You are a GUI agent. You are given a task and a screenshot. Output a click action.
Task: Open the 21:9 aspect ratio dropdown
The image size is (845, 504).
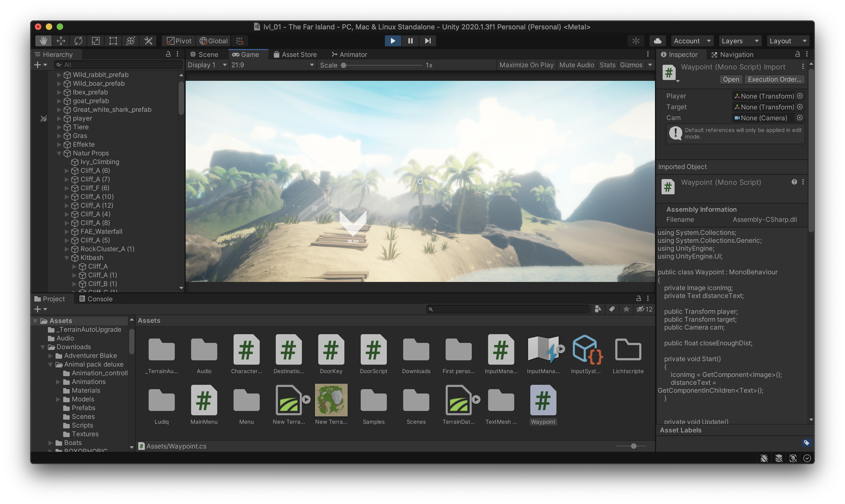coord(273,65)
